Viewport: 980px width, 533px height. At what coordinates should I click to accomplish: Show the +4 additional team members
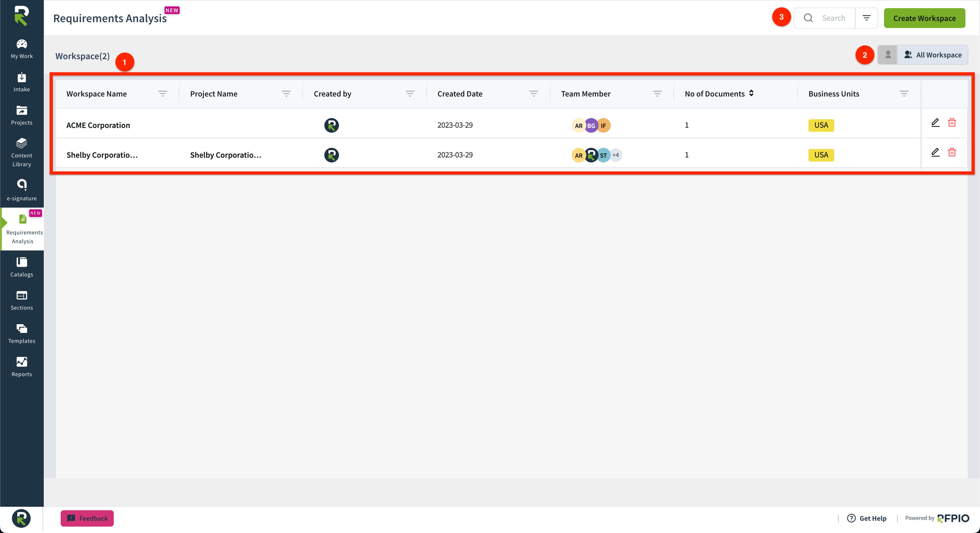click(x=615, y=155)
